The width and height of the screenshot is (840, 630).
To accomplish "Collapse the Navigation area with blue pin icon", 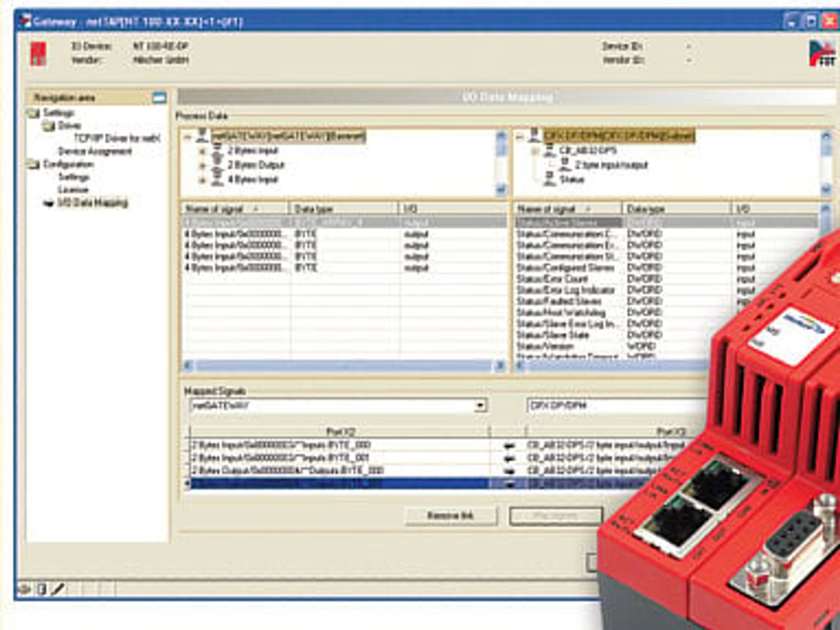I will (159, 98).
